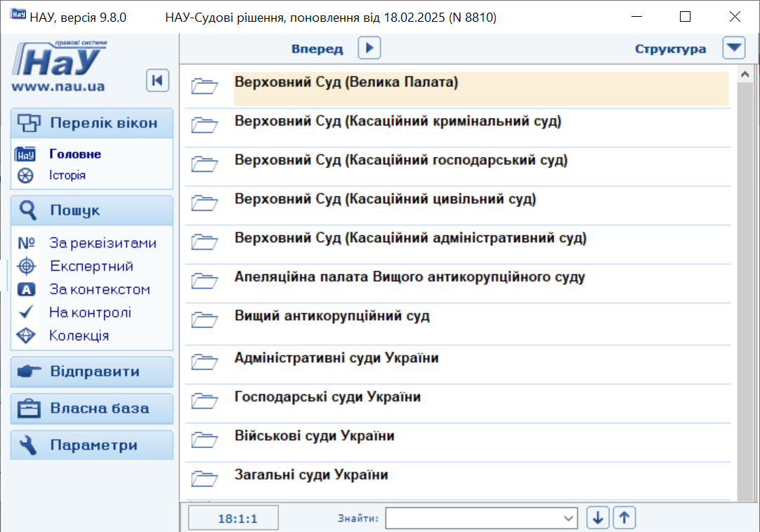Click folder icon of Касаційний цивільний суд
760x532 pixels.
coord(204,203)
